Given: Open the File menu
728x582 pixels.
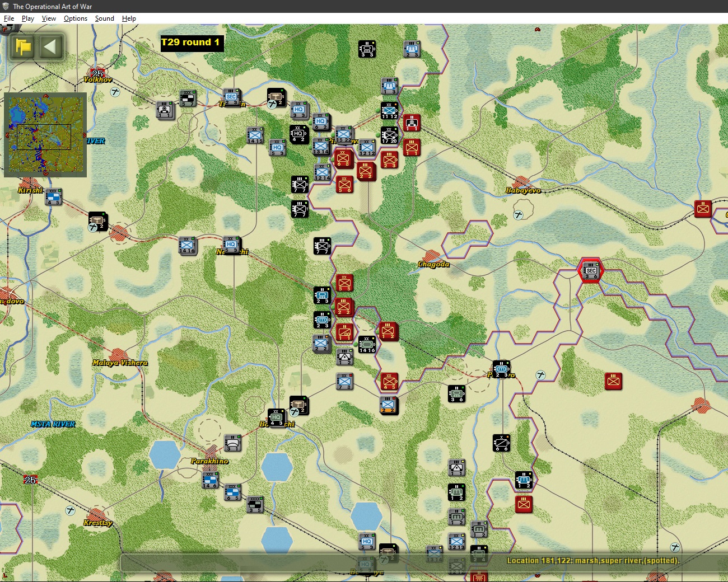Looking at the screenshot, I should 9,18.
